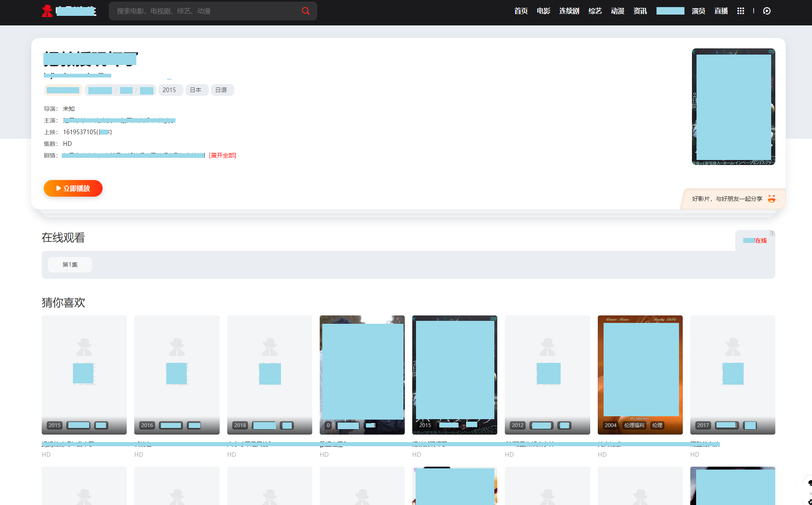812x505 pixels.
Task: Click the 日语 language tag
Action: [221, 90]
